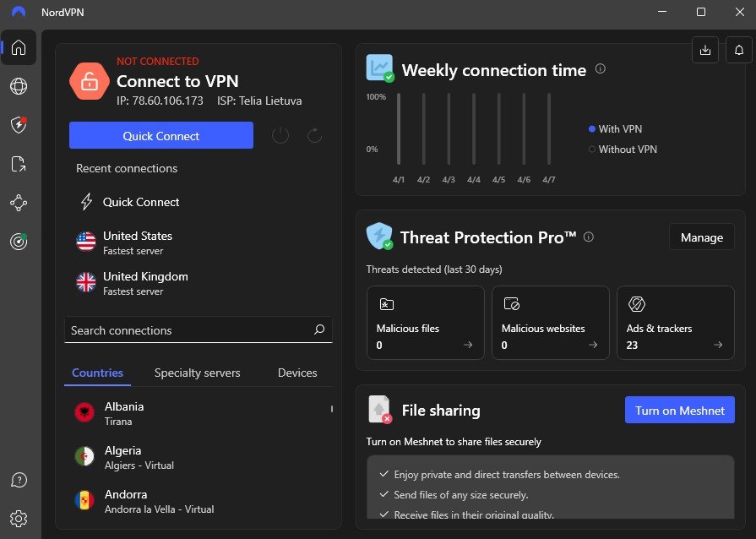Click the download icon at top right
The height and width of the screenshot is (539, 756).
click(704, 50)
